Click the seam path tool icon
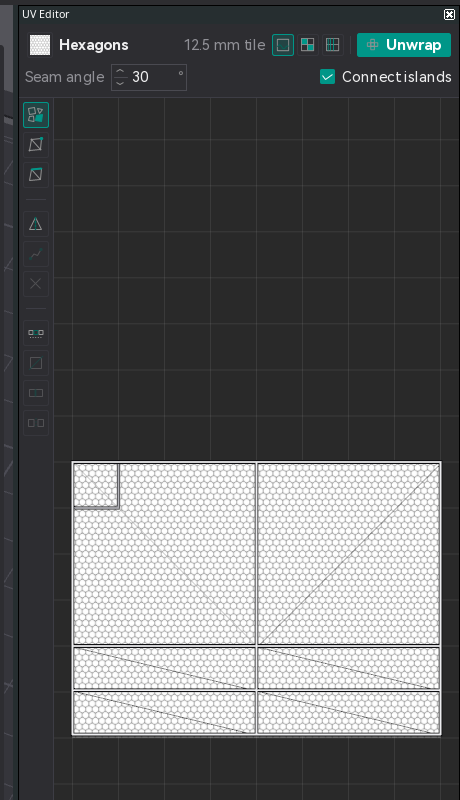460x800 pixels. pos(36,254)
